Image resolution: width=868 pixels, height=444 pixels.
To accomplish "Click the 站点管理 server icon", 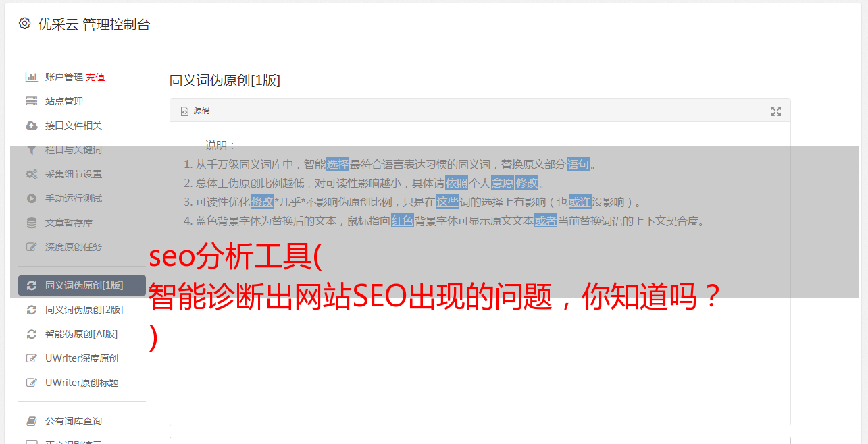I will point(31,101).
